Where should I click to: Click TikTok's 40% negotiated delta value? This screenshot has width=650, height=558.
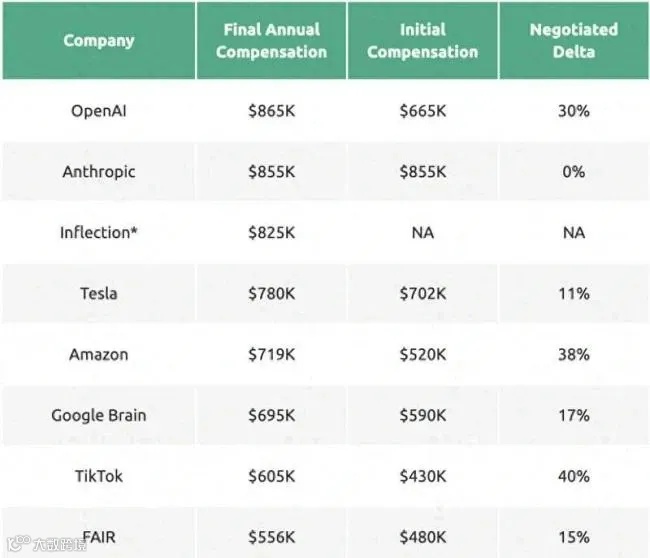(x=573, y=476)
